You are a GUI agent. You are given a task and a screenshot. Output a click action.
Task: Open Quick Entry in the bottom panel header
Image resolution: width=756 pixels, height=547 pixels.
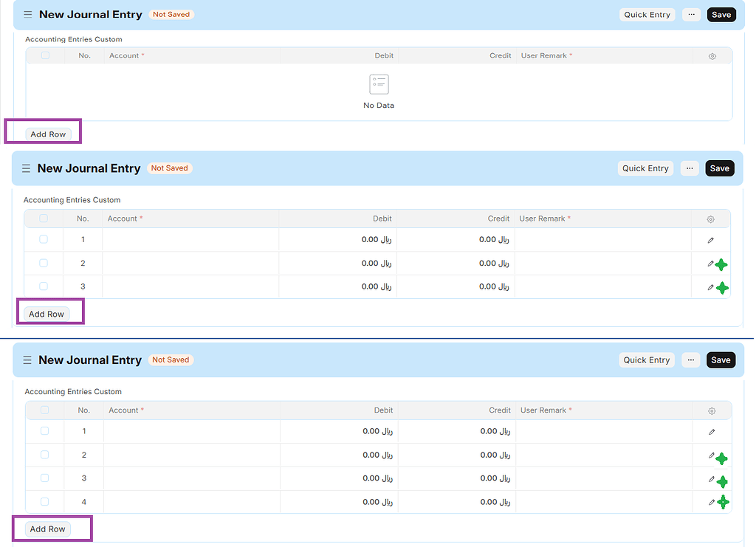[646, 360]
